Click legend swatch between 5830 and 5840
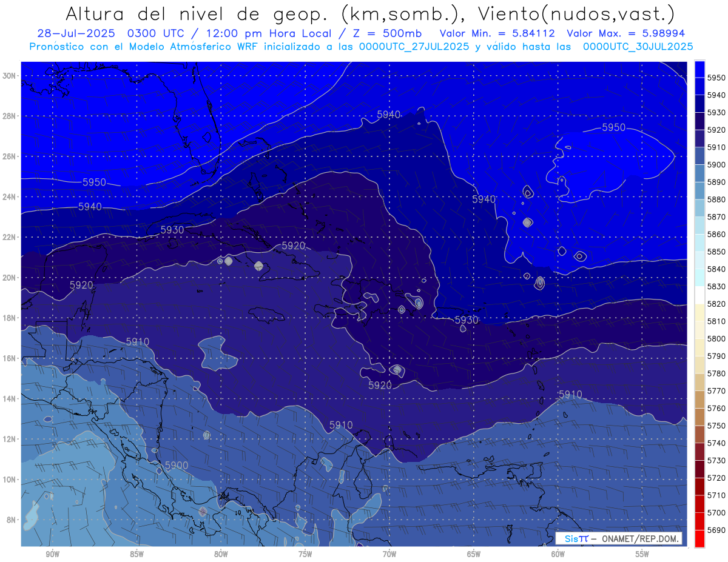The height and width of the screenshot is (562, 728). coord(699,278)
